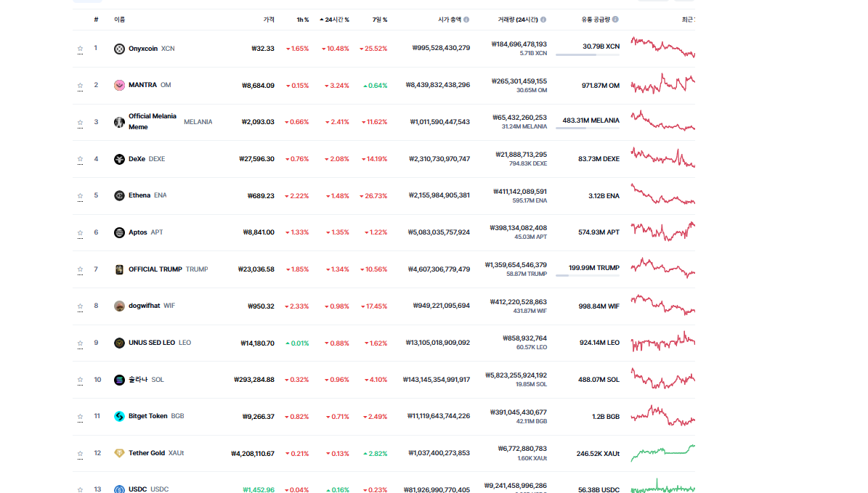Sort table by 1h % column

pos(303,20)
